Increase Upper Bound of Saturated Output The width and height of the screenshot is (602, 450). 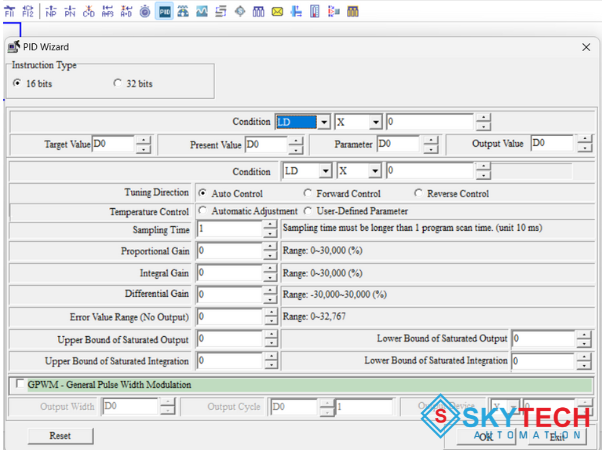(x=271, y=334)
